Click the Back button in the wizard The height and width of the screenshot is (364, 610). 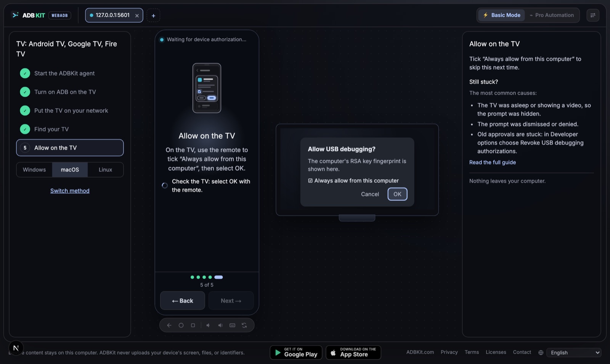(x=183, y=301)
